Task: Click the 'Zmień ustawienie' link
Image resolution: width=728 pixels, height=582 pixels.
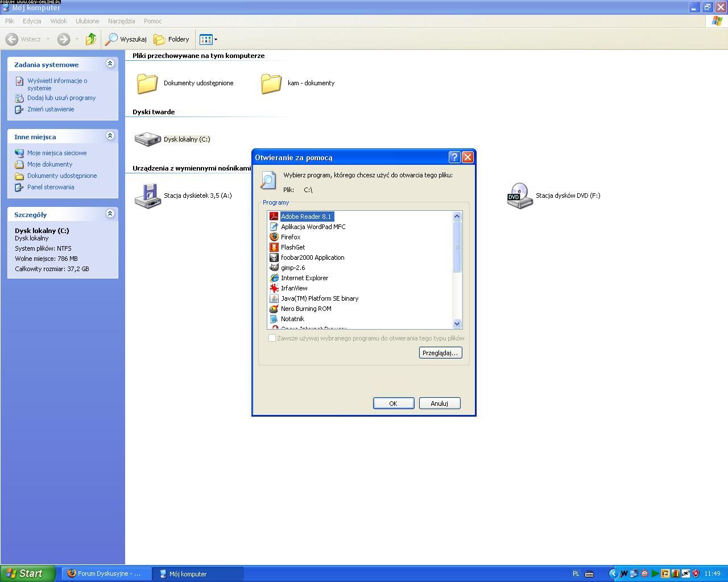Action: click(51, 109)
